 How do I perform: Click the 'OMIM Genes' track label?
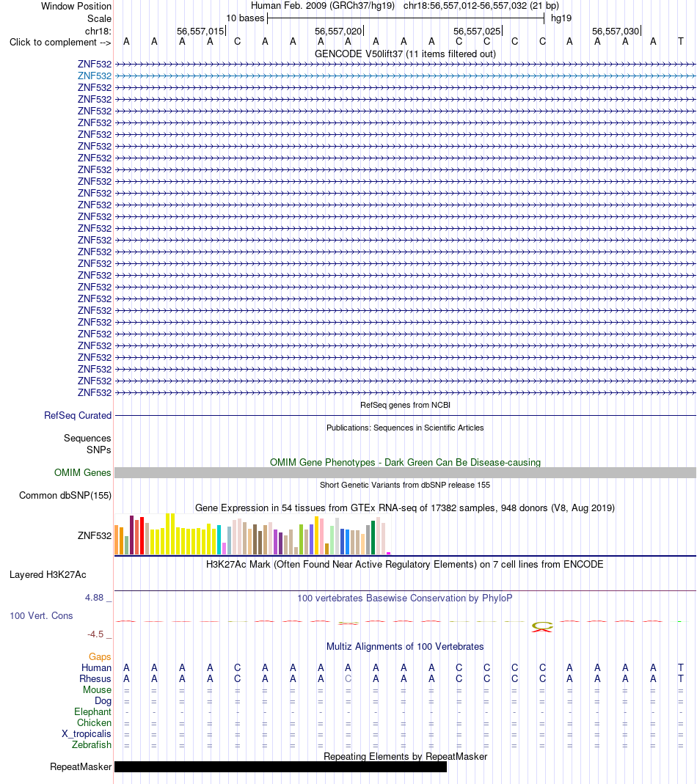pyautogui.click(x=83, y=472)
